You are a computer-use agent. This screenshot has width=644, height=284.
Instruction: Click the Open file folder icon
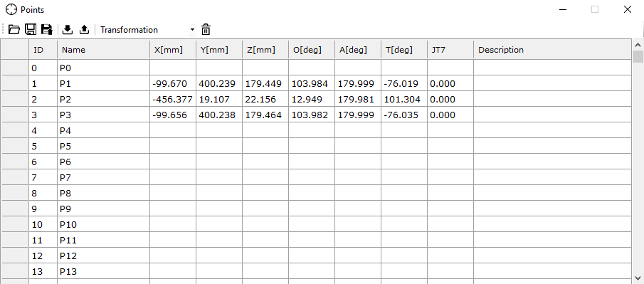[14, 30]
